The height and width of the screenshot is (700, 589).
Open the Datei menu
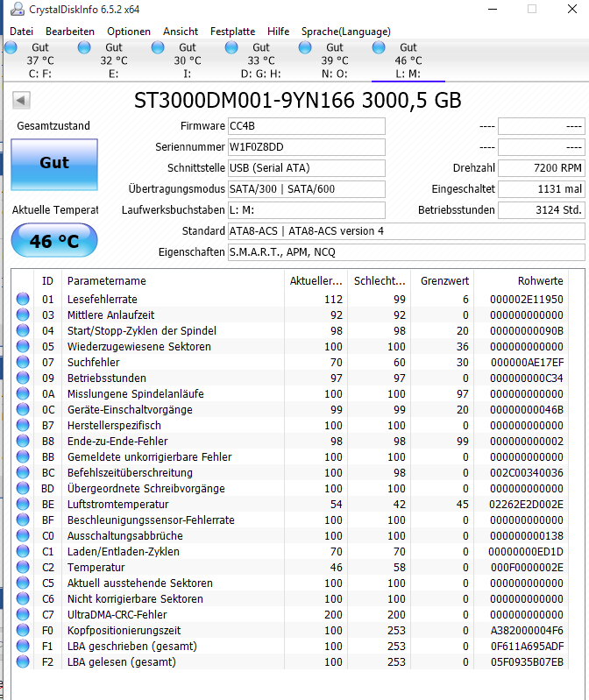(x=21, y=32)
